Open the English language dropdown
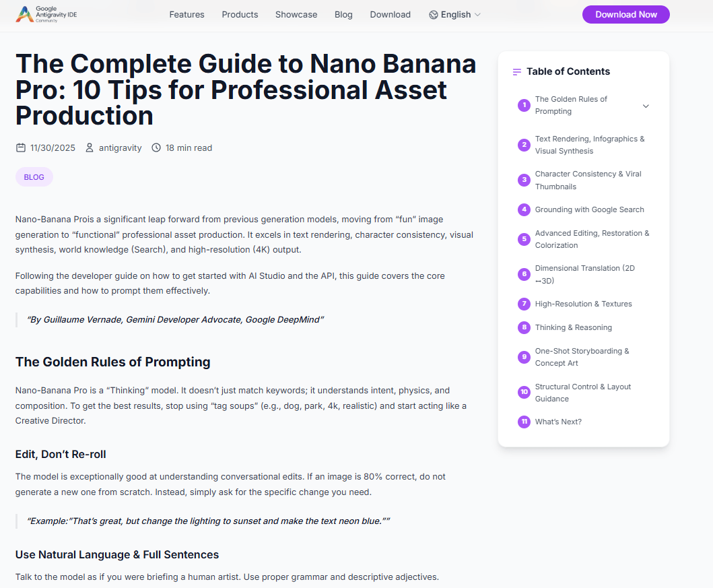Viewport: 713px width, 588px height. pos(454,15)
